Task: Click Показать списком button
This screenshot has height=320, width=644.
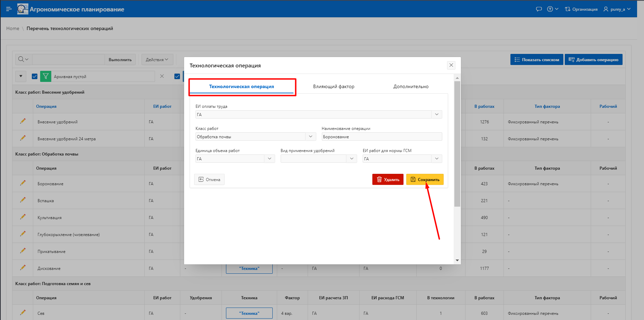Action: [x=537, y=59]
